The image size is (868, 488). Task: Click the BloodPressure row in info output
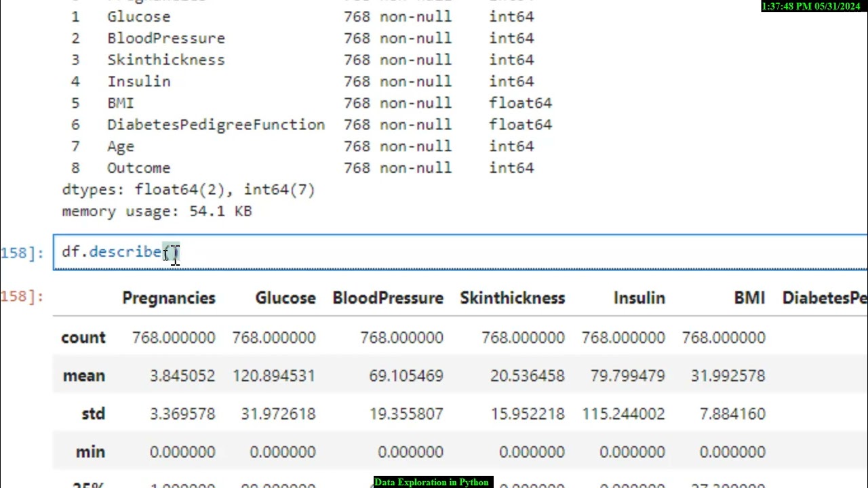coord(302,38)
